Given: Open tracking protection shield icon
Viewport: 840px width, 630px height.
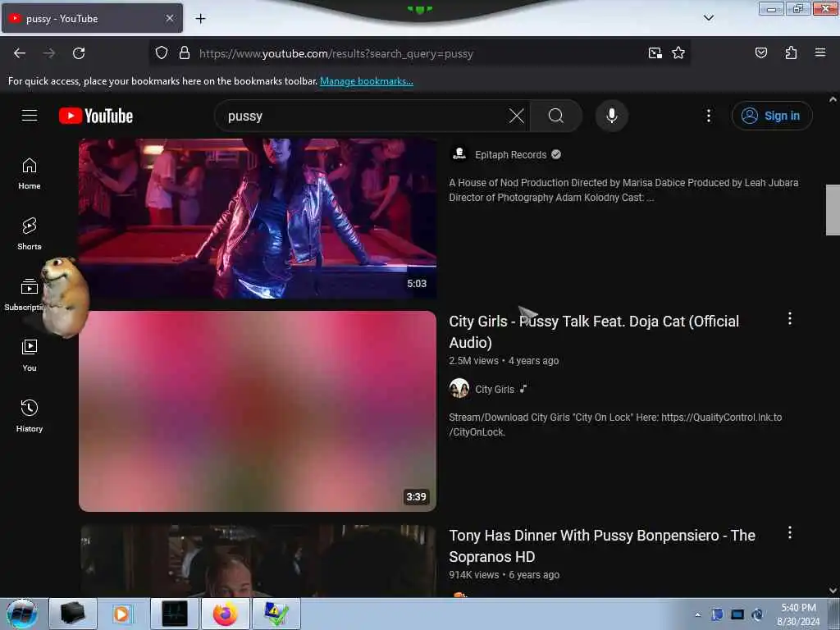Looking at the screenshot, I should point(162,53).
